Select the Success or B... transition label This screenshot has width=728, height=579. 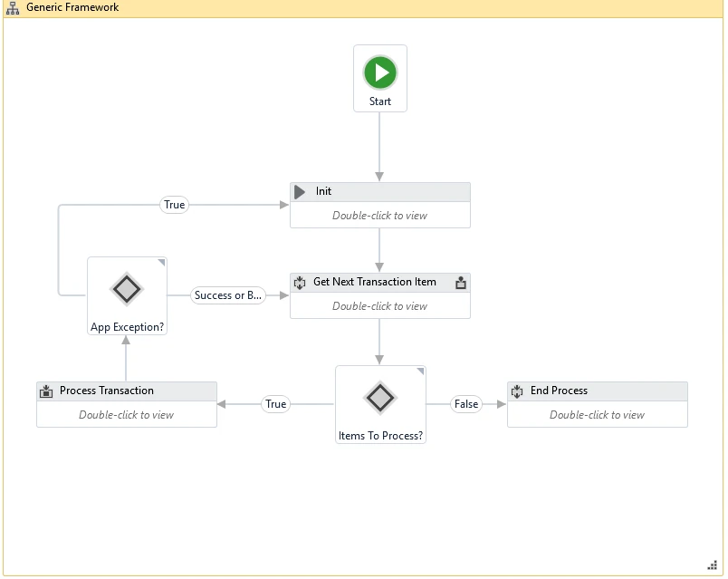tap(228, 295)
